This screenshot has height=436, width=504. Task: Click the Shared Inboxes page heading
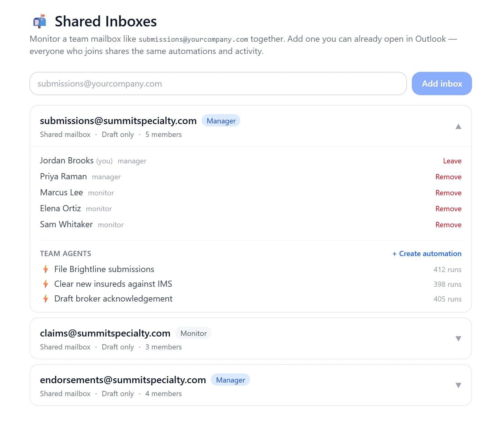tap(106, 21)
